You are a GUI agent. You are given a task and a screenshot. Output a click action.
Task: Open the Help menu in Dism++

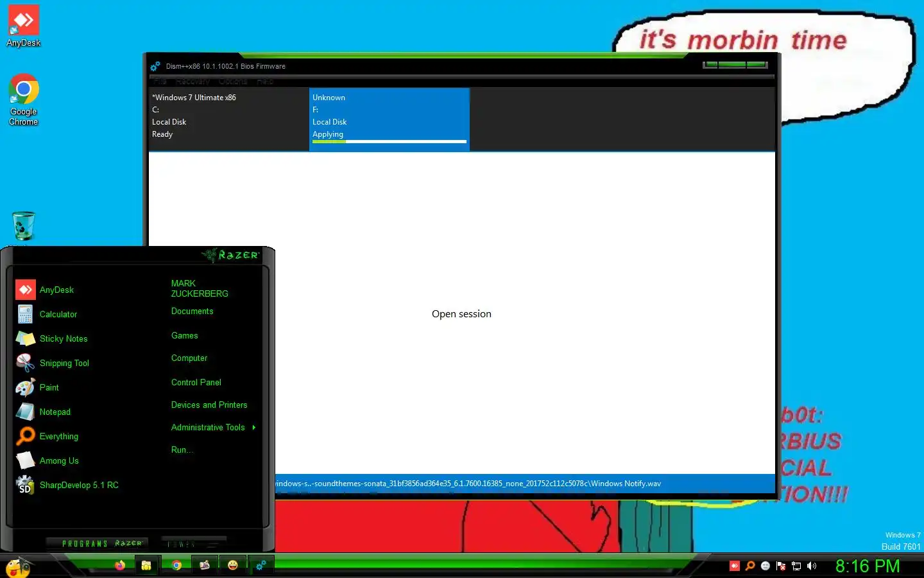click(x=265, y=82)
